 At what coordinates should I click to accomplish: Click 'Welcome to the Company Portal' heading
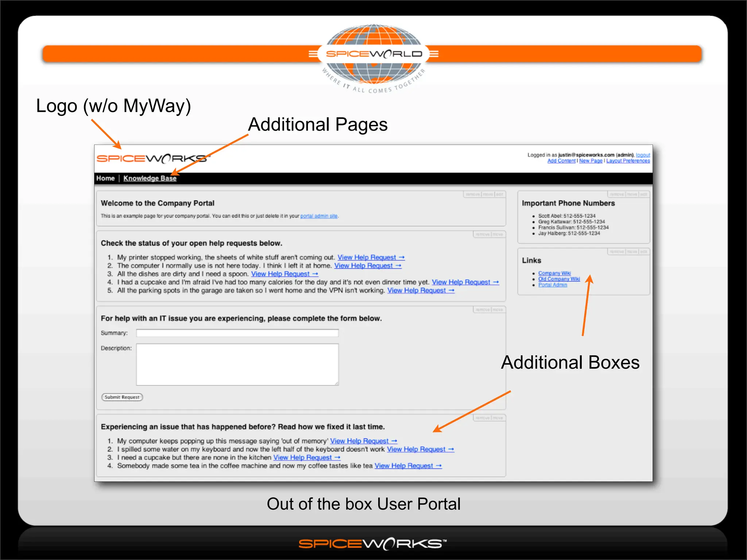pyautogui.click(x=158, y=203)
